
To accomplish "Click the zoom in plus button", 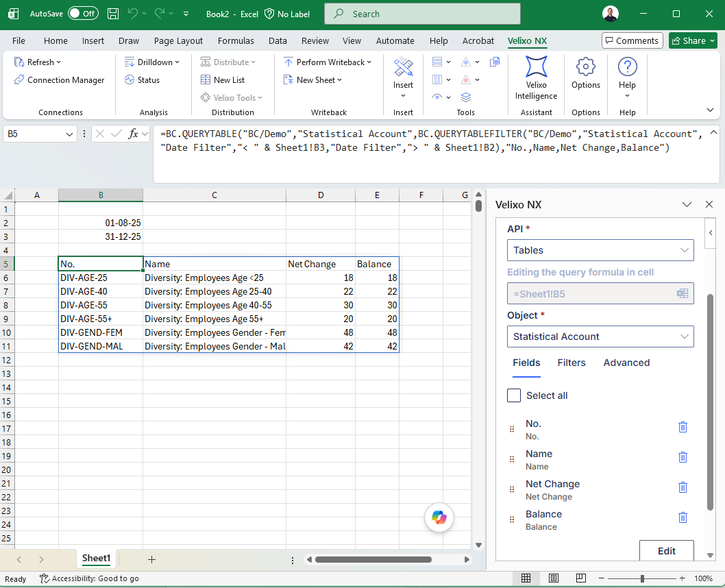I will 682,578.
